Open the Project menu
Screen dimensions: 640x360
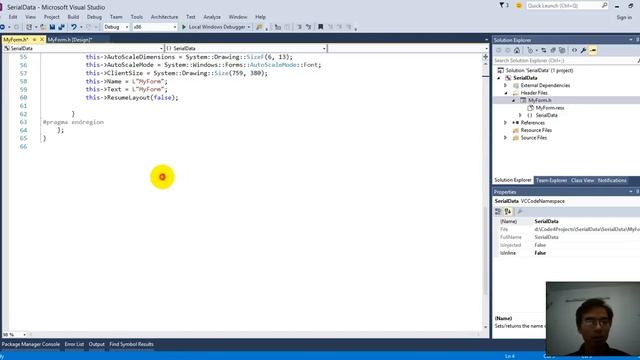point(51,17)
